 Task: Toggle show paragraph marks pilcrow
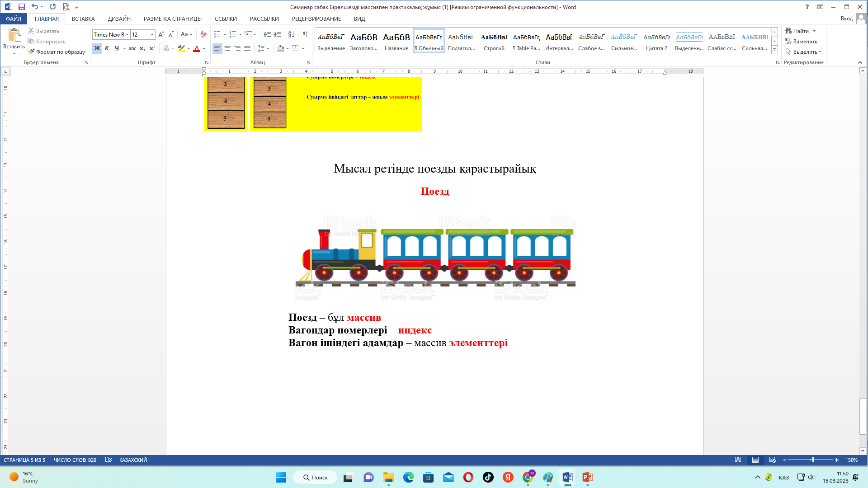(x=305, y=34)
